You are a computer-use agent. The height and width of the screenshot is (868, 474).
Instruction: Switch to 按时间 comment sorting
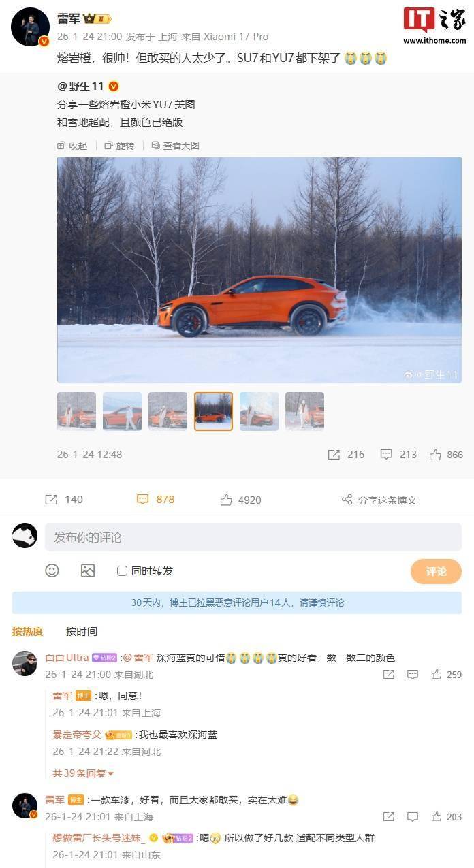[x=82, y=631]
